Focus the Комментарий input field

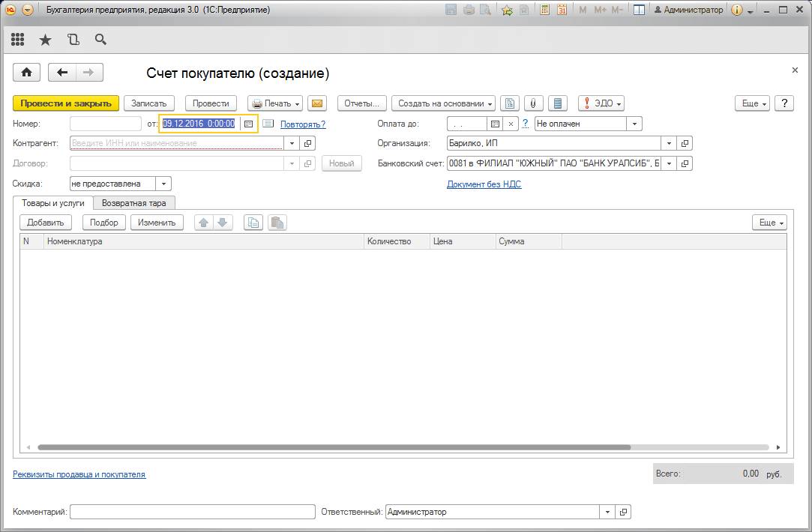pos(192,512)
